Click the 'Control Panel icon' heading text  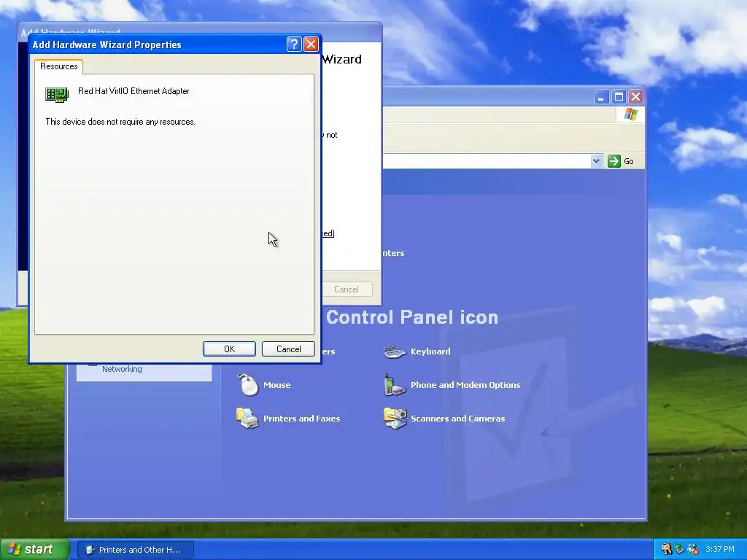(x=412, y=317)
